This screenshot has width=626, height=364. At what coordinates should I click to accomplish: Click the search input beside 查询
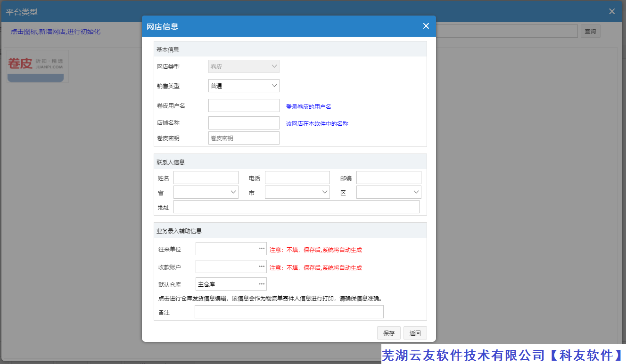click(x=507, y=32)
